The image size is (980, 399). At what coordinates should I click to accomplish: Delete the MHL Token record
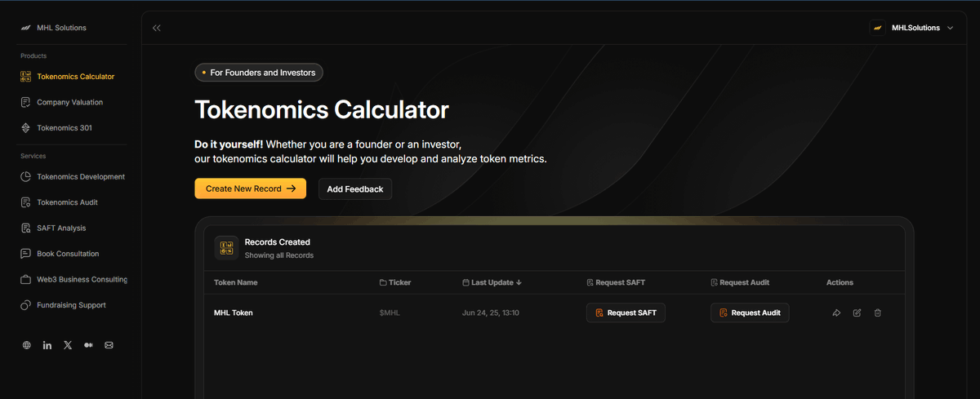tap(877, 313)
